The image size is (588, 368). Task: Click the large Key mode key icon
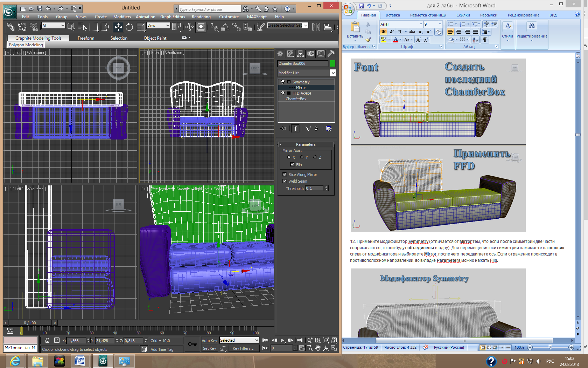tap(192, 344)
